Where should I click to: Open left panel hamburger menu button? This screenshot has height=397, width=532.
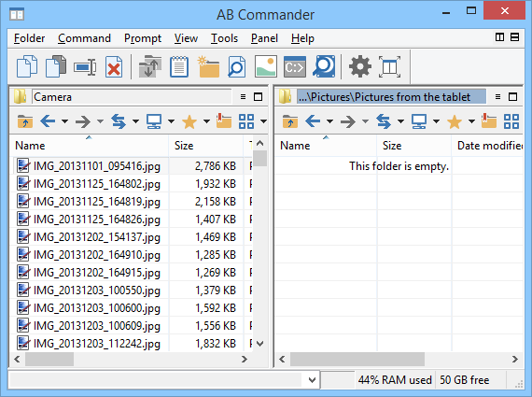coord(243,97)
